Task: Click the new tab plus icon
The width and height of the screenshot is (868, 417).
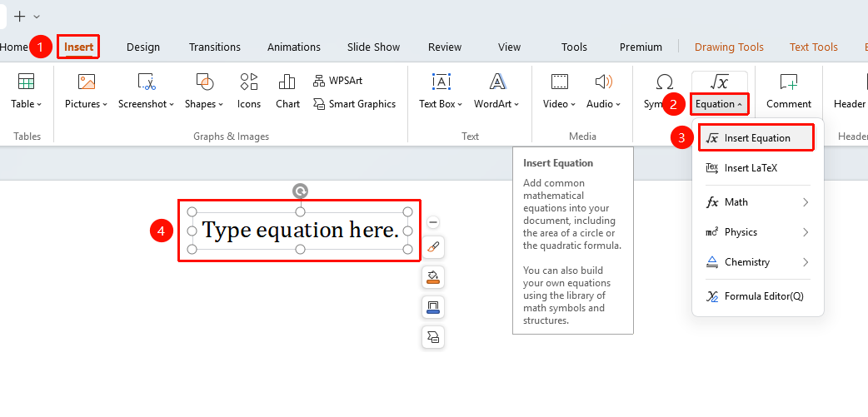Action: click(x=20, y=17)
